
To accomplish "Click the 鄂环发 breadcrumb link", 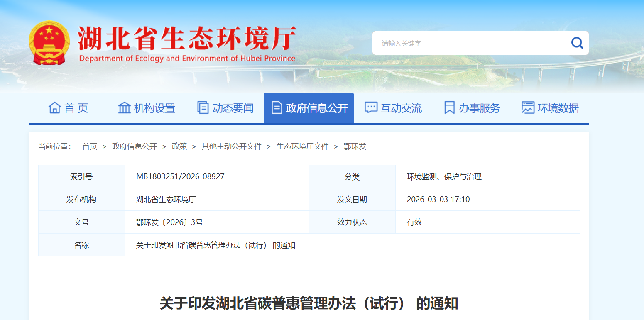I will [355, 147].
